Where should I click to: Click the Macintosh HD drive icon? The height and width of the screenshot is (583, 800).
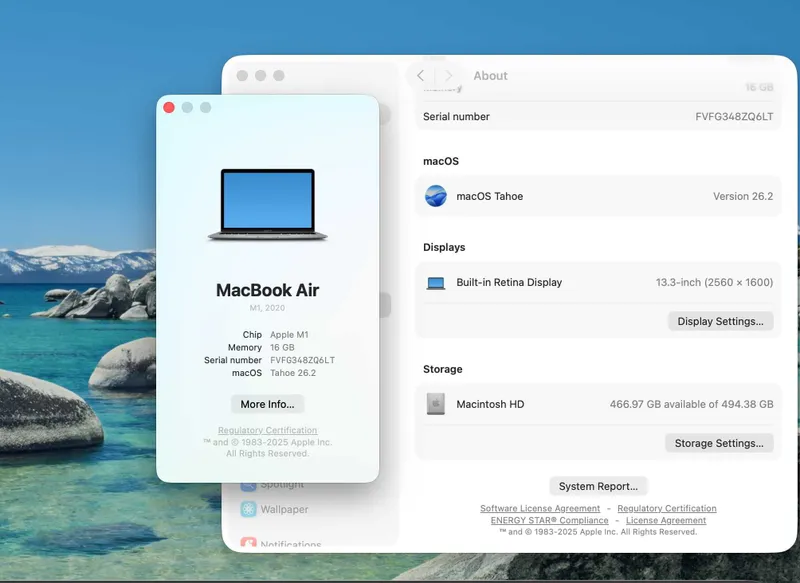436,404
